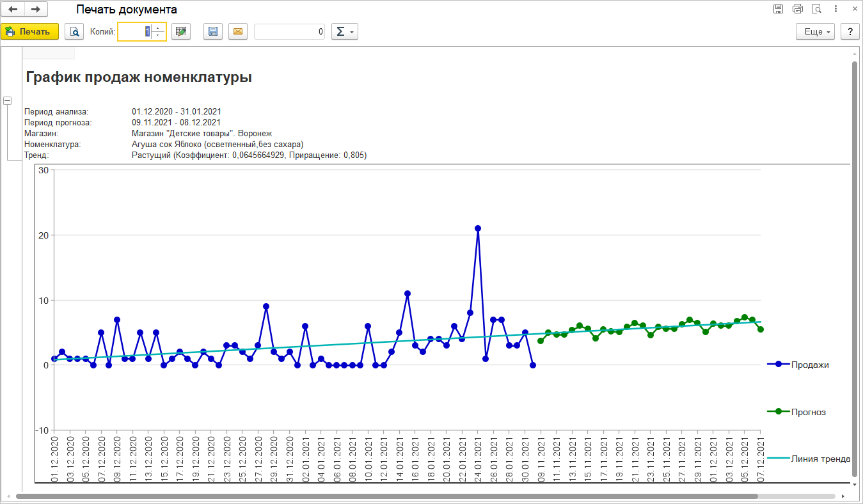The height and width of the screenshot is (504, 863).
Task: Click title-bar preview magnifier icon
Action: click(816, 9)
